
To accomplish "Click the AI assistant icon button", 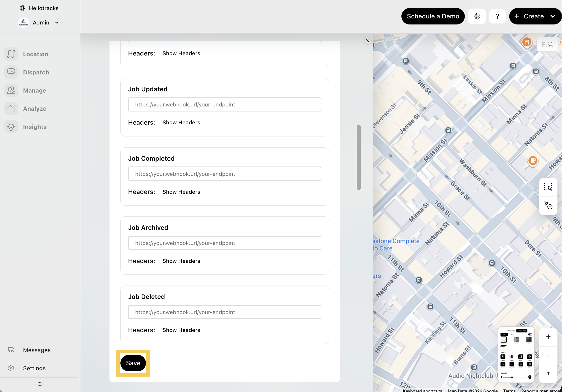I will [477, 16].
